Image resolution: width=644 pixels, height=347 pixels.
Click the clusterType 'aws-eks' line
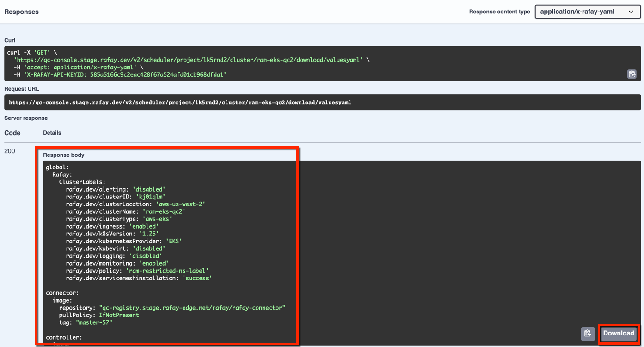119,219
